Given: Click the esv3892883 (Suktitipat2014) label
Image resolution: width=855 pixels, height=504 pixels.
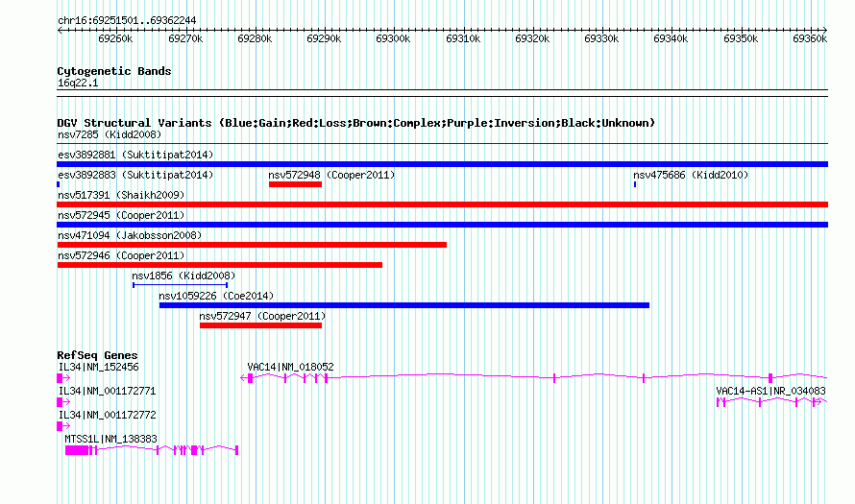Looking at the screenshot, I should point(135,175).
